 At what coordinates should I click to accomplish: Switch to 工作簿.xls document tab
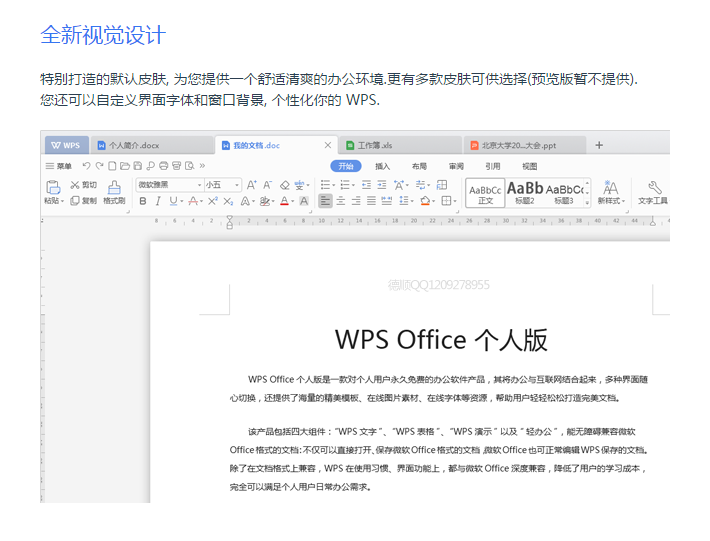[400, 145]
